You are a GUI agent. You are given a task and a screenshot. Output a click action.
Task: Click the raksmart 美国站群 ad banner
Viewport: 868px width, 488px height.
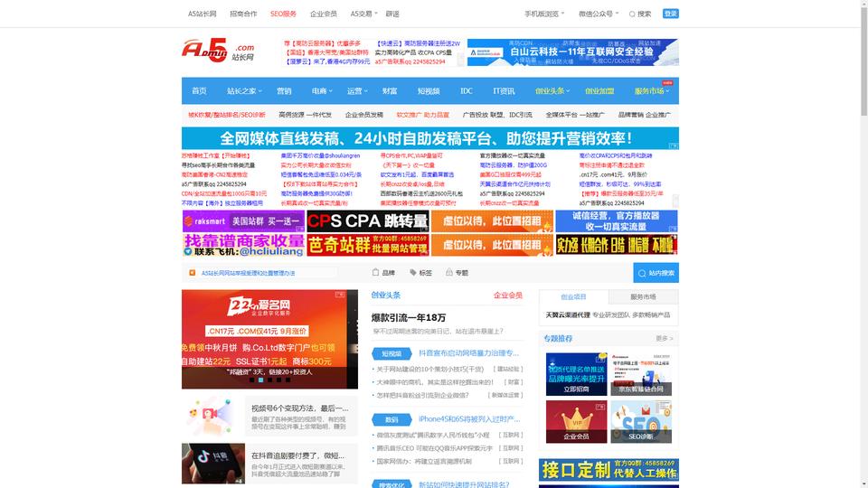[x=243, y=221]
